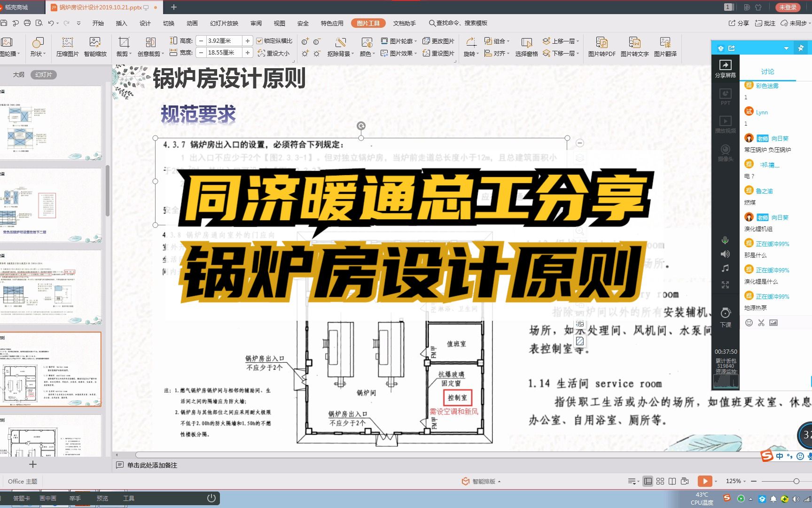The height and width of the screenshot is (508, 812).
Task: Click the music note icon in live panel
Action: 725,268
